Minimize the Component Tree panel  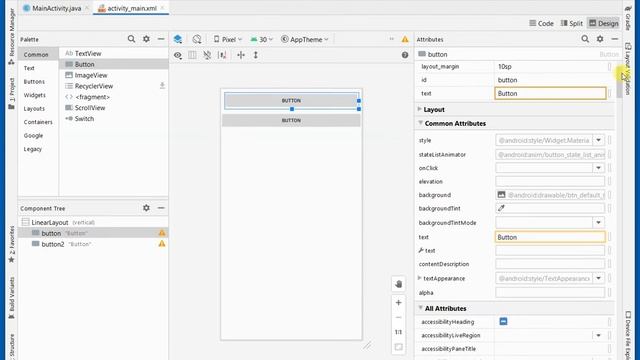tap(161, 208)
